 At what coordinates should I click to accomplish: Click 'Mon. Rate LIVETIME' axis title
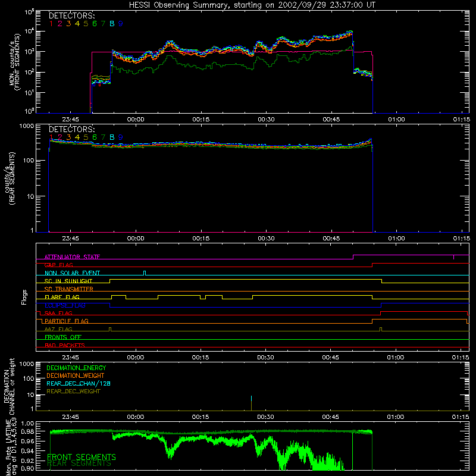tap(8, 448)
